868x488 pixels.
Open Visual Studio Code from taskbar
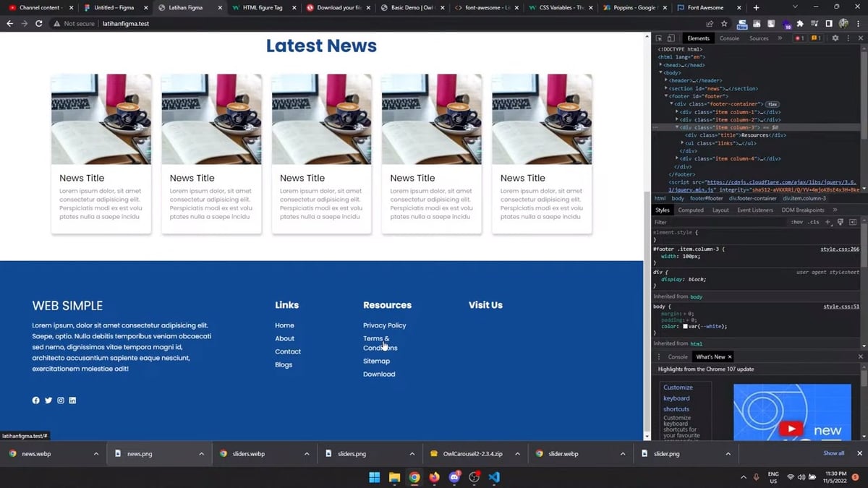click(x=494, y=477)
